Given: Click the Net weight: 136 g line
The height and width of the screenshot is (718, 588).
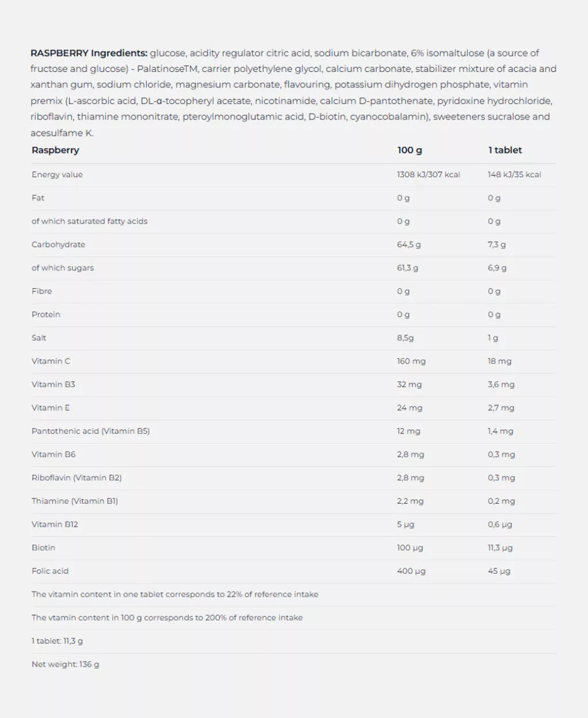Looking at the screenshot, I should [65, 665].
